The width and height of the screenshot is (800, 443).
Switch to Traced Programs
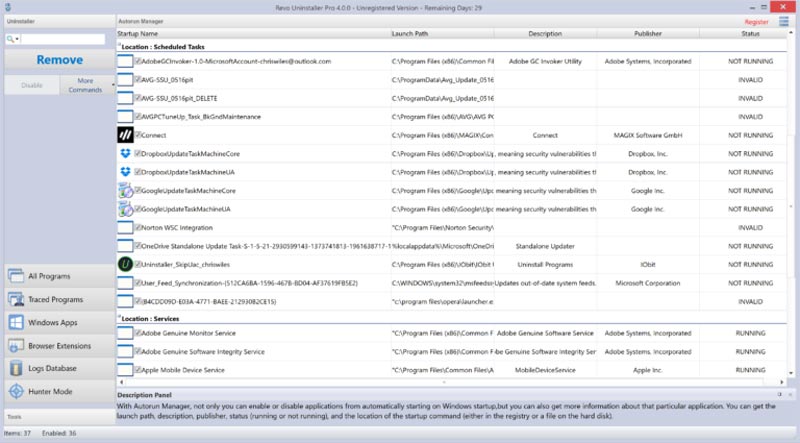click(60, 299)
